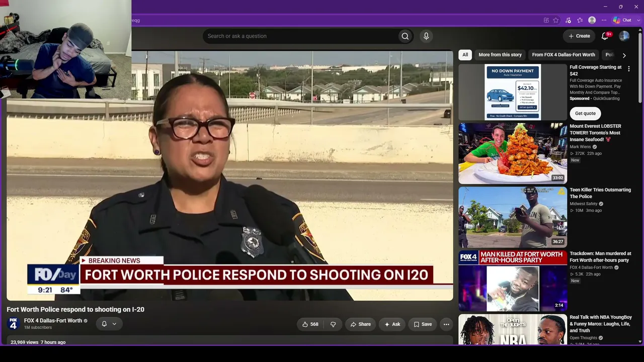Viewport: 644px width, 362px height.
Task: Select the All filter chip
Action: point(465,55)
